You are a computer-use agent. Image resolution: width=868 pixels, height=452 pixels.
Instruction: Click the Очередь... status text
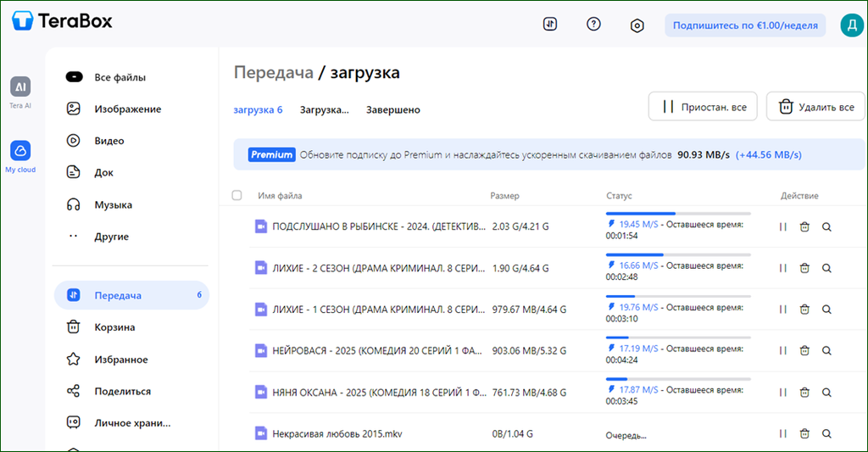[x=626, y=435]
